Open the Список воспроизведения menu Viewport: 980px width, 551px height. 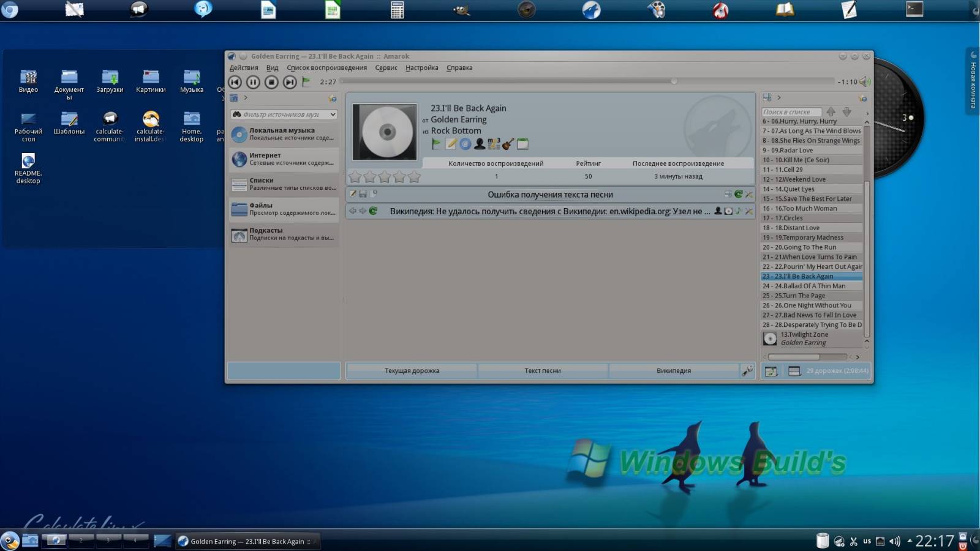pyautogui.click(x=326, y=68)
